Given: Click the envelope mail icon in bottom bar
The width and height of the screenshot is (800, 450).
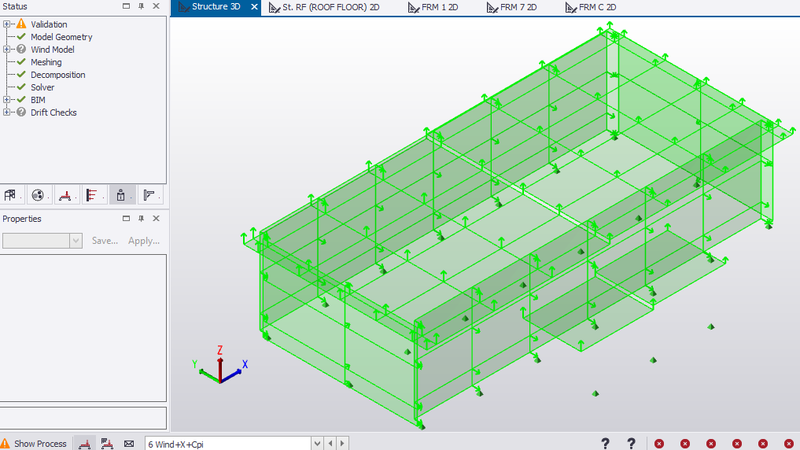Looking at the screenshot, I should [129, 444].
